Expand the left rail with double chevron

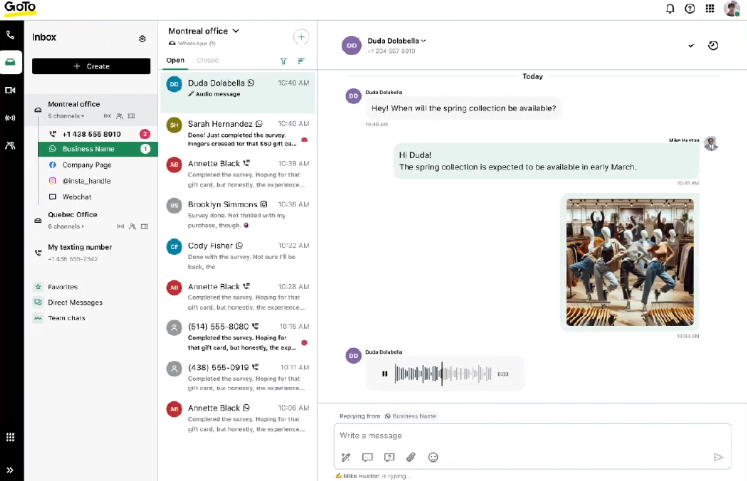pos(10,470)
